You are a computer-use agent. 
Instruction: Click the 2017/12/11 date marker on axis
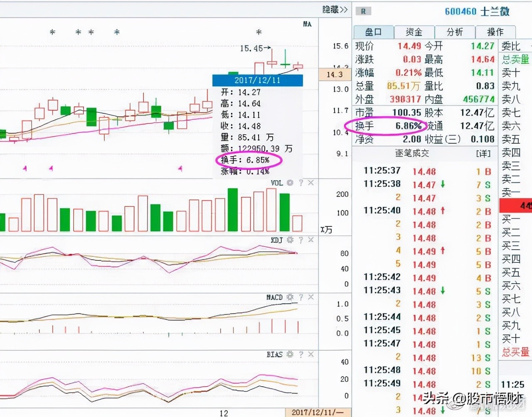tap(318, 412)
